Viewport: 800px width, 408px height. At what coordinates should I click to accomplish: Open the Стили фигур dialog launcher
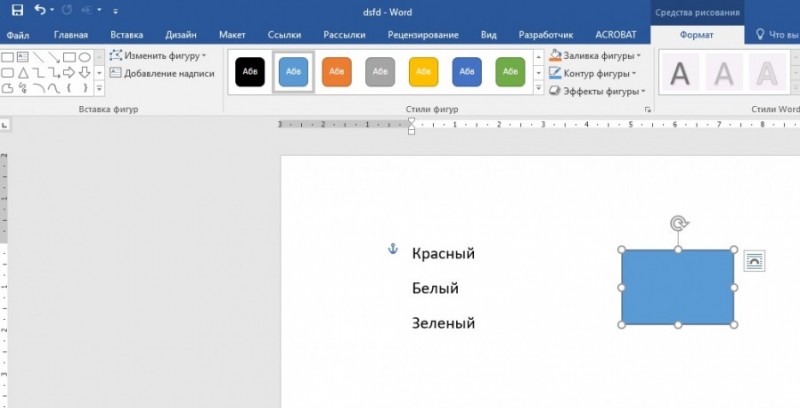coord(647,109)
